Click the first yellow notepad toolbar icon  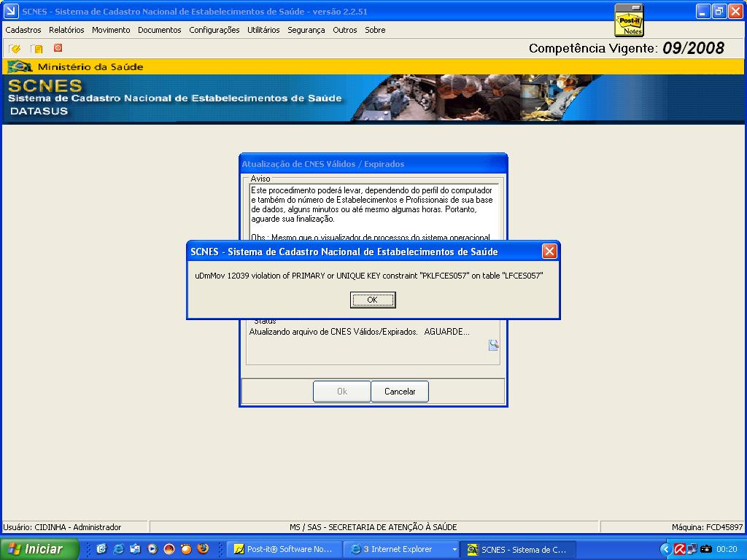(x=15, y=49)
